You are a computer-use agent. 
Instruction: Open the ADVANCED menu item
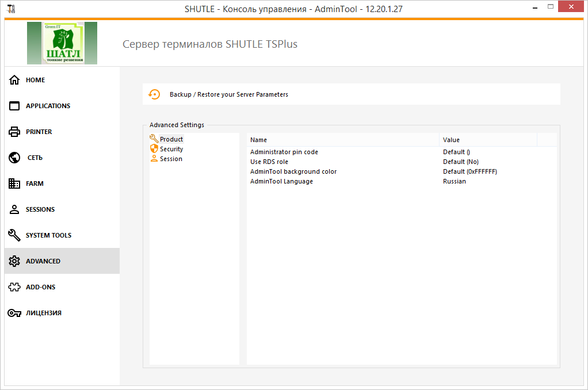tap(43, 261)
